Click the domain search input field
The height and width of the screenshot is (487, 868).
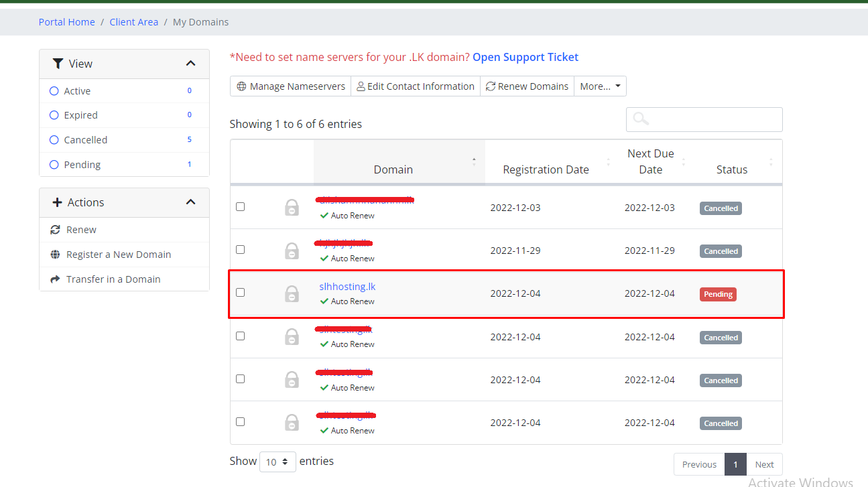click(704, 119)
